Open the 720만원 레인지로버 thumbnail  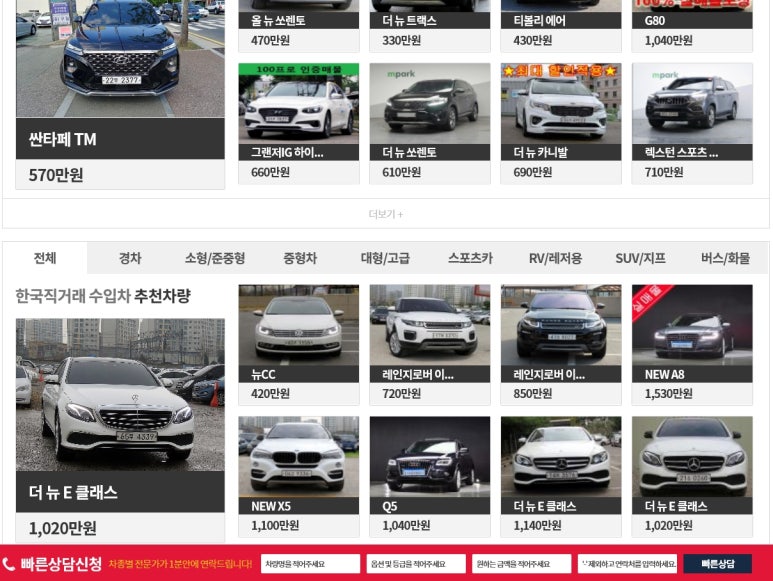(430, 325)
